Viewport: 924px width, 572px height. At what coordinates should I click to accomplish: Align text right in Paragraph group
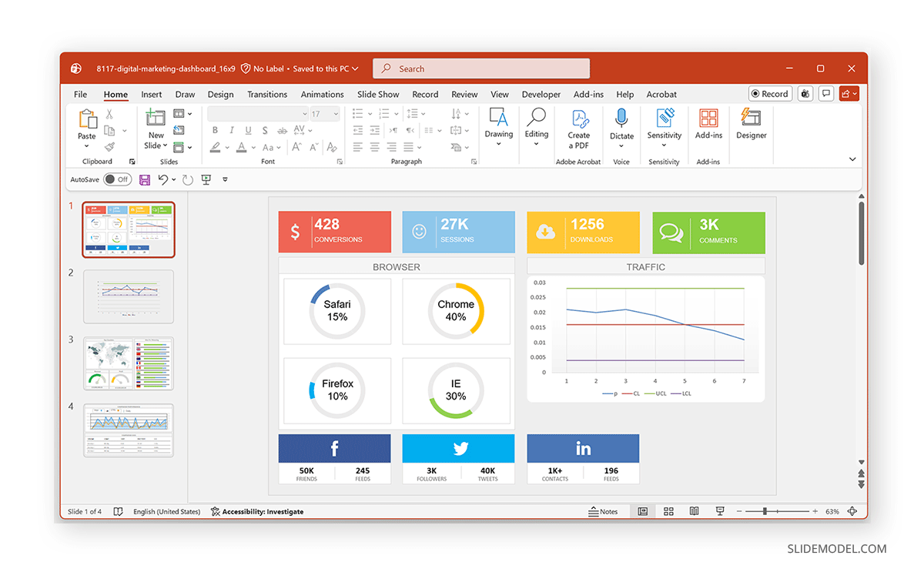click(392, 147)
